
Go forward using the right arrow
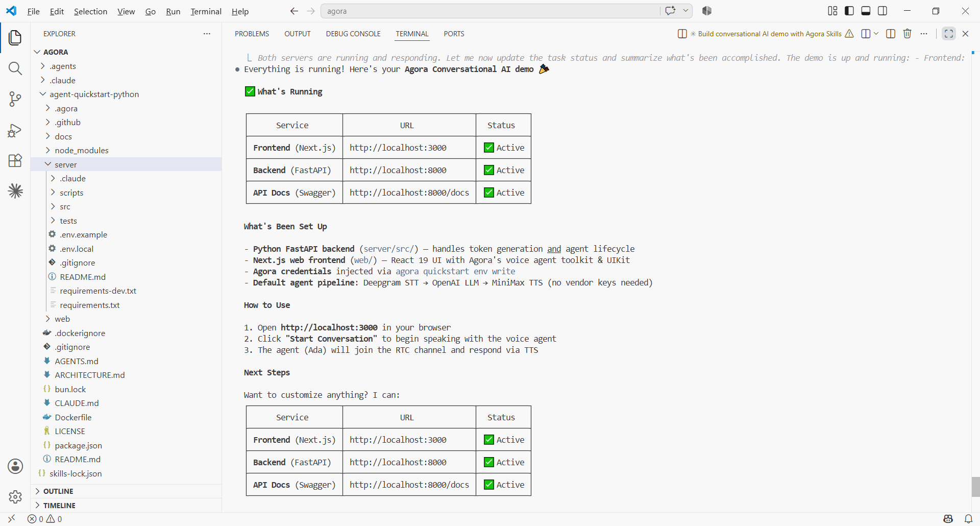point(311,11)
